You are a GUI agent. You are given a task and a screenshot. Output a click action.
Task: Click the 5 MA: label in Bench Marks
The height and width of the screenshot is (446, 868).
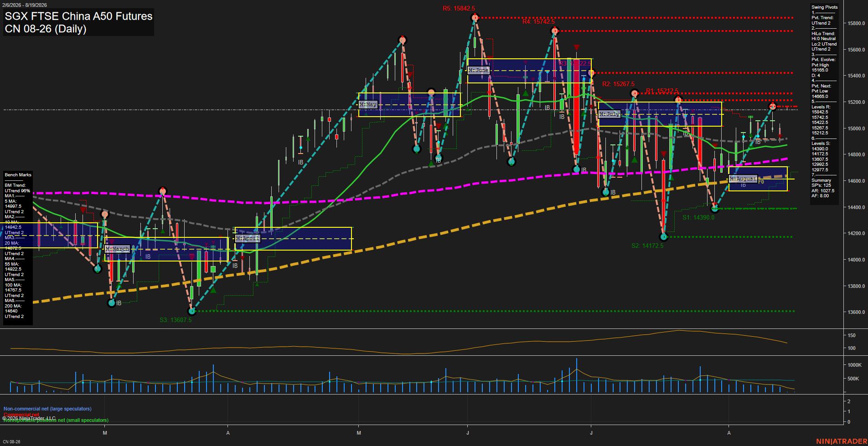click(x=11, y=201)
